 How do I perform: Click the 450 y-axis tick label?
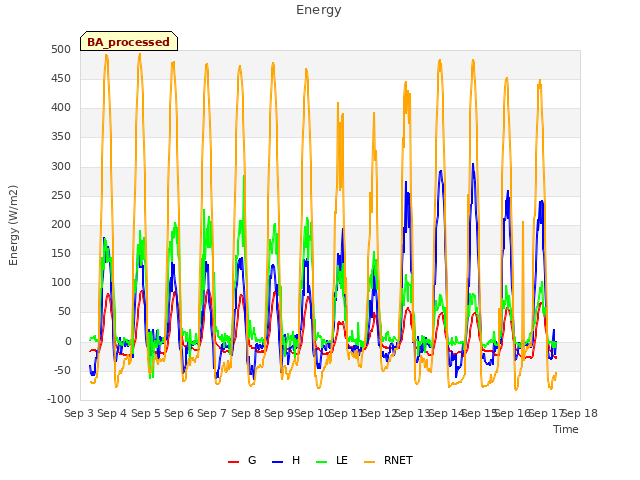[x=61, y=79]
